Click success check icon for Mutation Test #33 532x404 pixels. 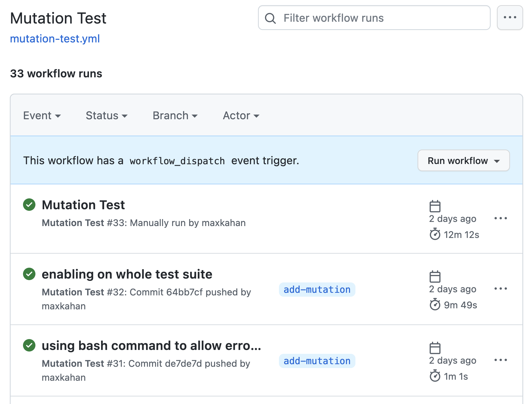tap(29, 205)
